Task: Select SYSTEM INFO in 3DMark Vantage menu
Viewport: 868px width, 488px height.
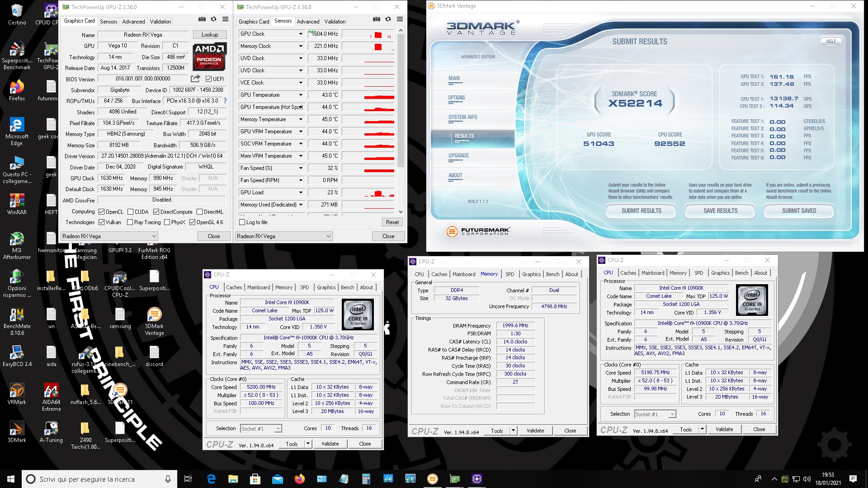Action: [x=462, y=117]
